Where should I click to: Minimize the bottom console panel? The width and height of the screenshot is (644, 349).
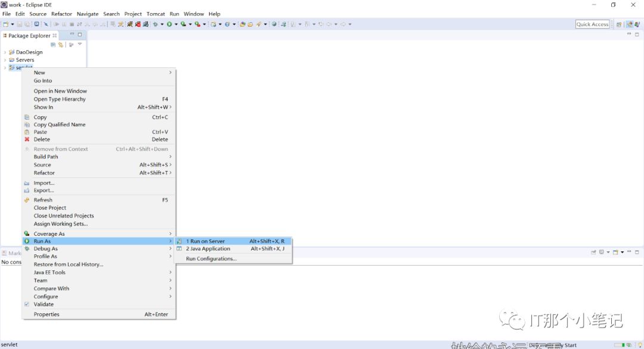click(629, 252)
